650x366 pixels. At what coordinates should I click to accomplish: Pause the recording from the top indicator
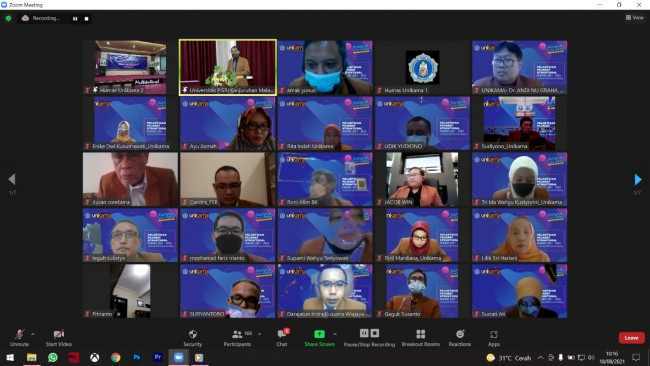75,19
